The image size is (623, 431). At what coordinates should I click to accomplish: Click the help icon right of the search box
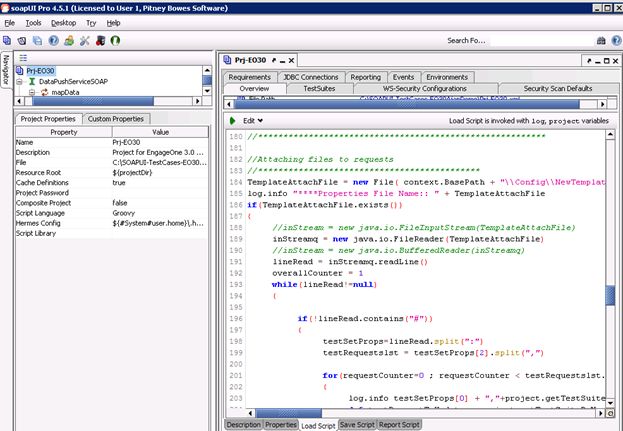[617, 41]
